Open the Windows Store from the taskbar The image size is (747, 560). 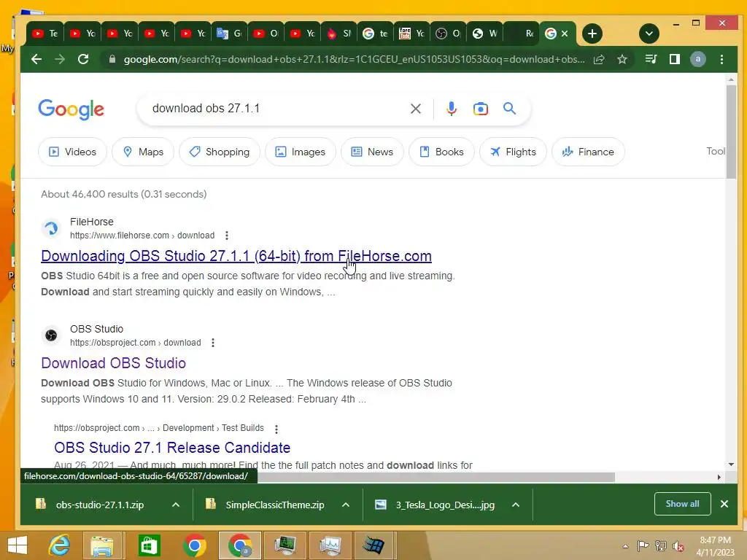[x=149, y=545]
